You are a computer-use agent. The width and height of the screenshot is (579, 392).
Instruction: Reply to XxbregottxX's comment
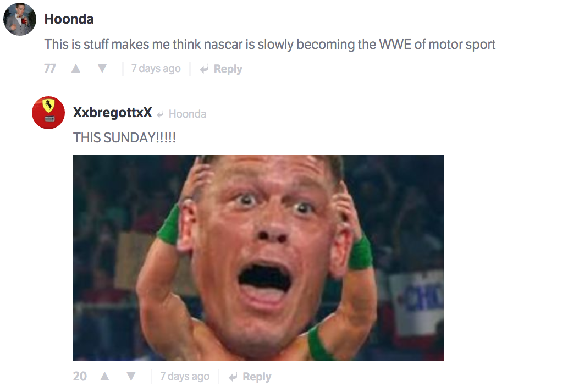[x=250, y=377]
